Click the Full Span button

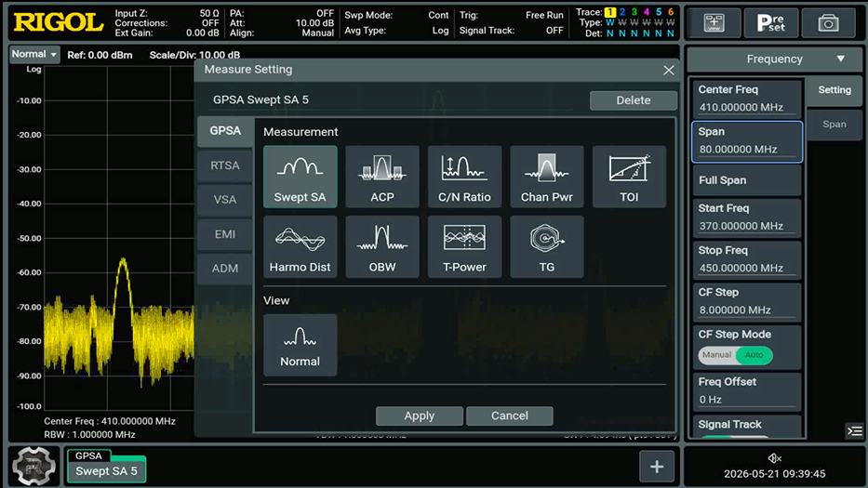(x=747, y=180)
